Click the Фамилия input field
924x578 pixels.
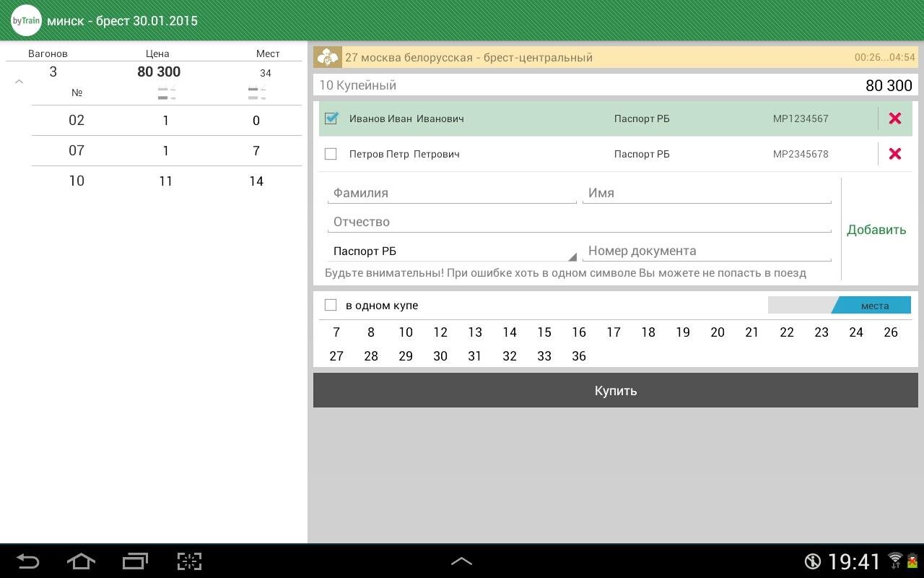pos(453,194)
